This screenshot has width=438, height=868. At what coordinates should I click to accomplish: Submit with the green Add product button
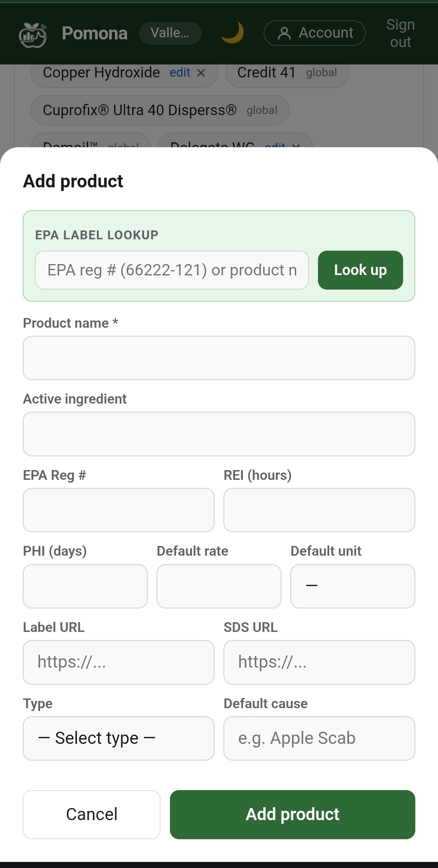coord(292,814)
